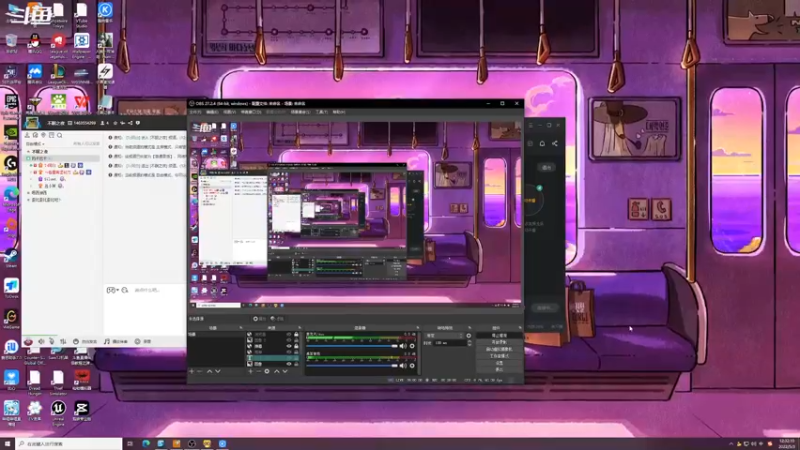
Task: Adjust the second mixer channel volume slider
Action: 352,365
